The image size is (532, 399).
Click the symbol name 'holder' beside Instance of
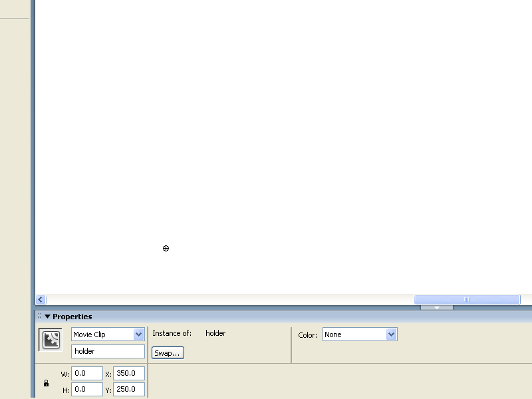(215, 334)
